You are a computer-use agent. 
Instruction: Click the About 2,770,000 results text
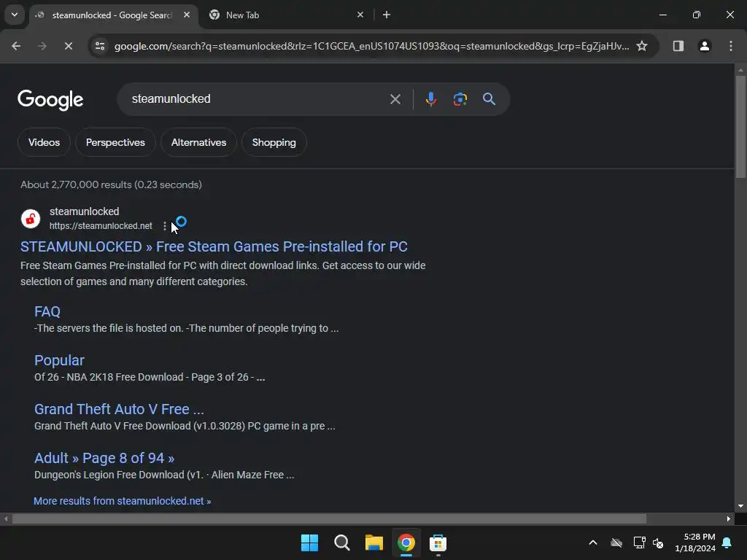click(x=111, y=184)
